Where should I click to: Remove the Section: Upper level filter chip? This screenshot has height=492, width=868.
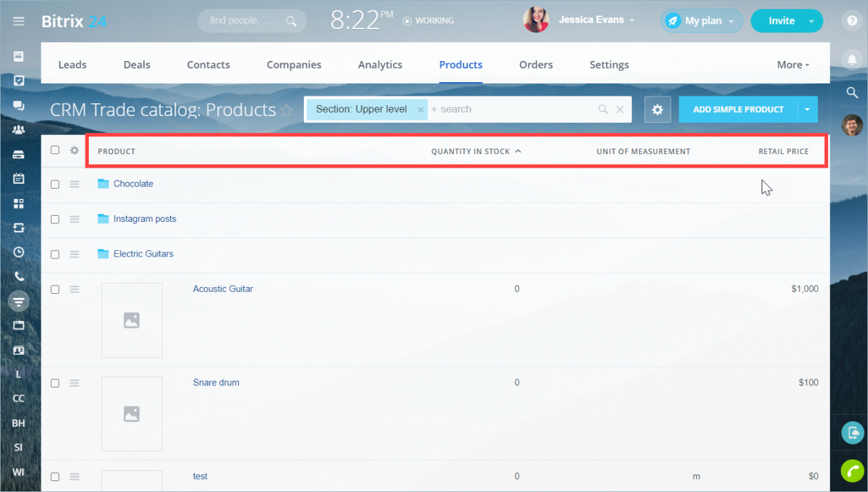point(420,110)
